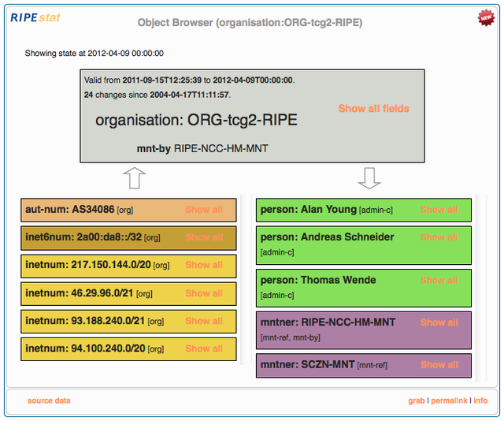Show all for person Thomas Wende
Image resolution: width=504 pixels, height=421 pixels.
(x=439, y=280)
